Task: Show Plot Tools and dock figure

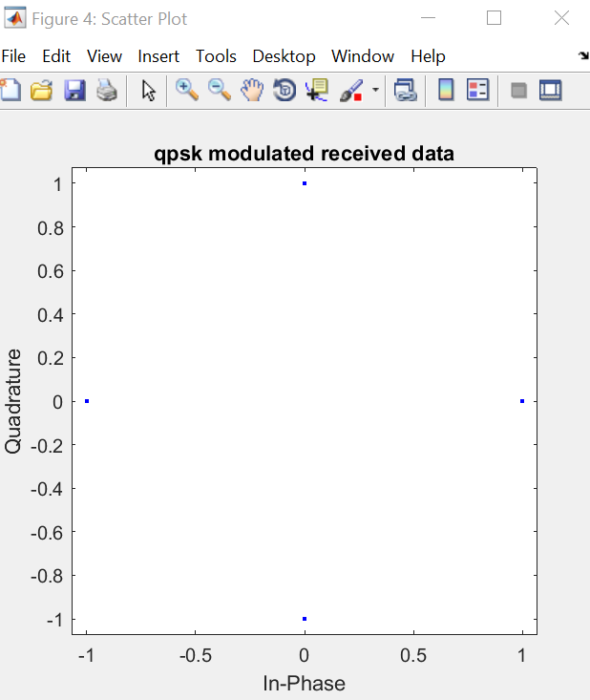Action: pyautogui.click(x=550, y=90)
